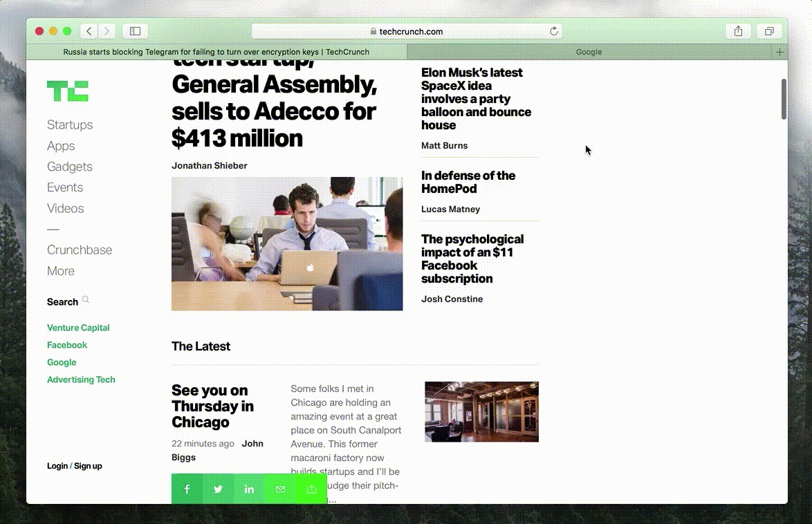812x524 pixels.
Task: Open Elon Musk's SpaceX party balloon article
Action: click(x=476, y=99)
